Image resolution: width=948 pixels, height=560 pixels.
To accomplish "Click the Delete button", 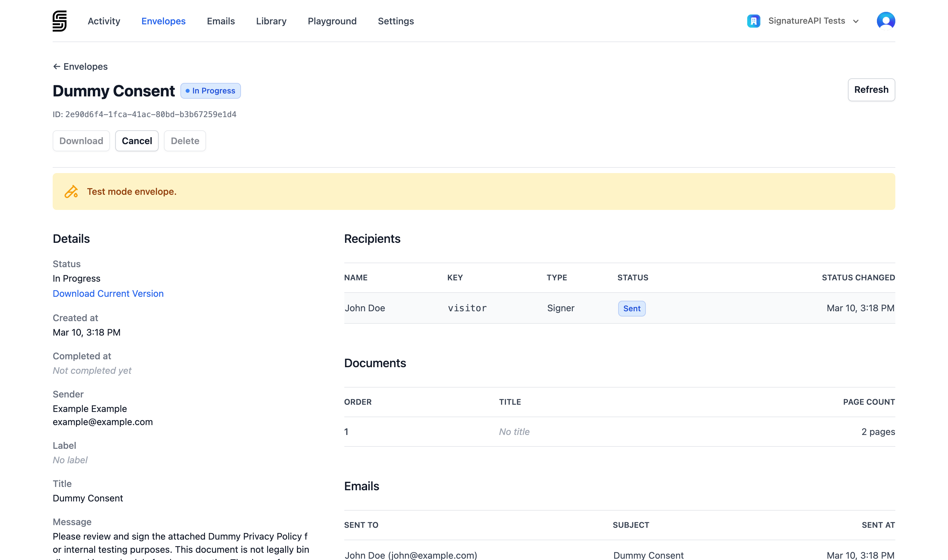I will pyautogui.click(x=185, y=141).
